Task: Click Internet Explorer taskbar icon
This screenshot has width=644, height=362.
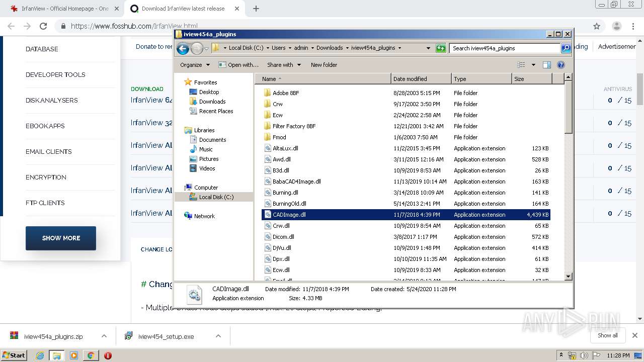Action: pos(40,355)
